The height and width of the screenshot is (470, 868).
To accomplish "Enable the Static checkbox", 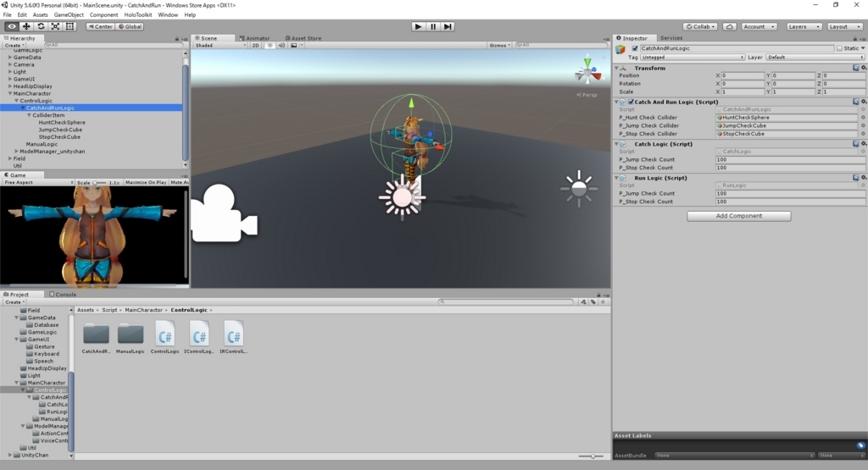I will [x=840, y=48].
